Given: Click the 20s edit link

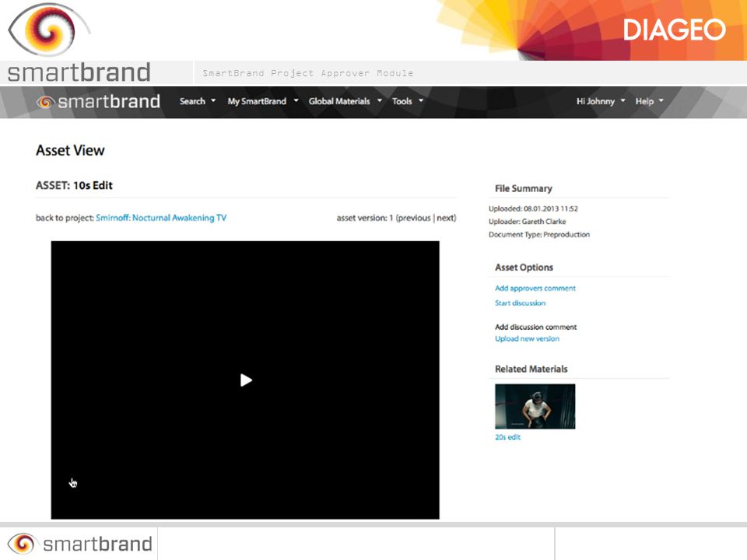Looking at the screenshot, I should pos(507,437).
